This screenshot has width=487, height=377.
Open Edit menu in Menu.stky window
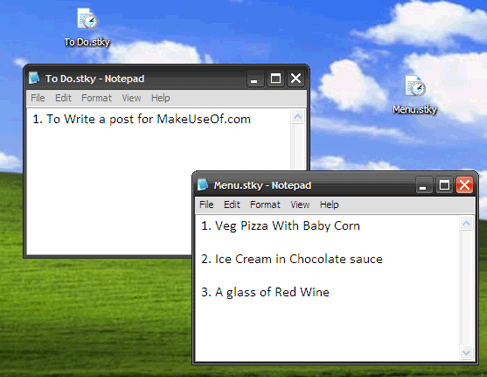coord(232,205)
